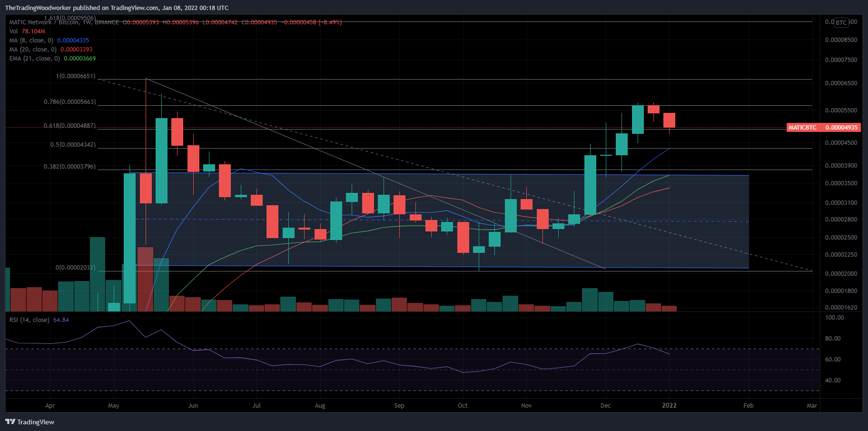Image resolution: width=868 pixels, height=431 pixels.
Task: Click the Aug label on time axis
Action: (x=320, y=406)
